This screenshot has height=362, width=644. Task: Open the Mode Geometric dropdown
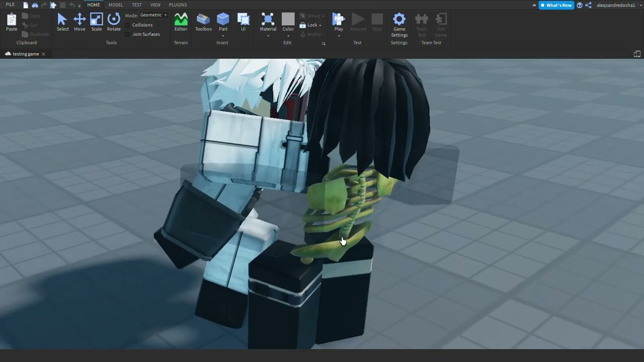[153, 15]
